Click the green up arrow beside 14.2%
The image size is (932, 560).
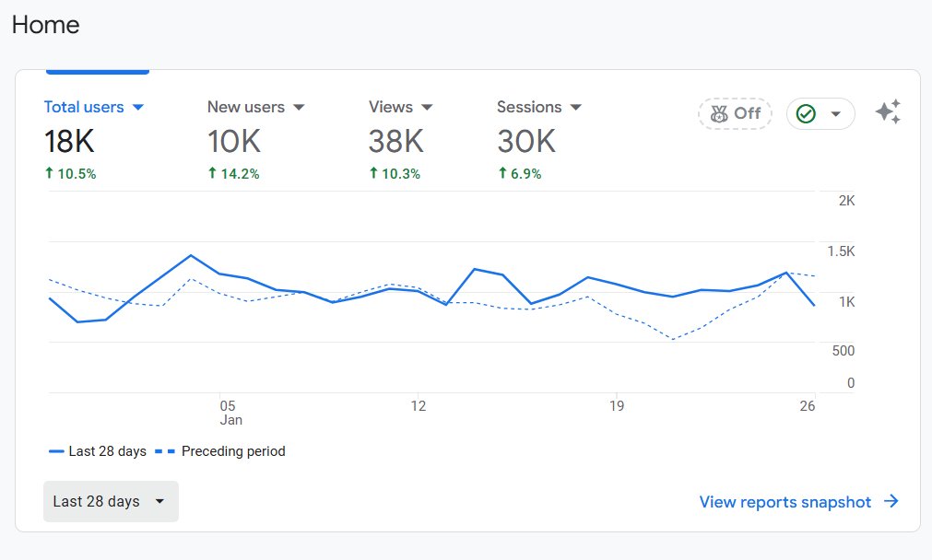click(x=212, y=173)
